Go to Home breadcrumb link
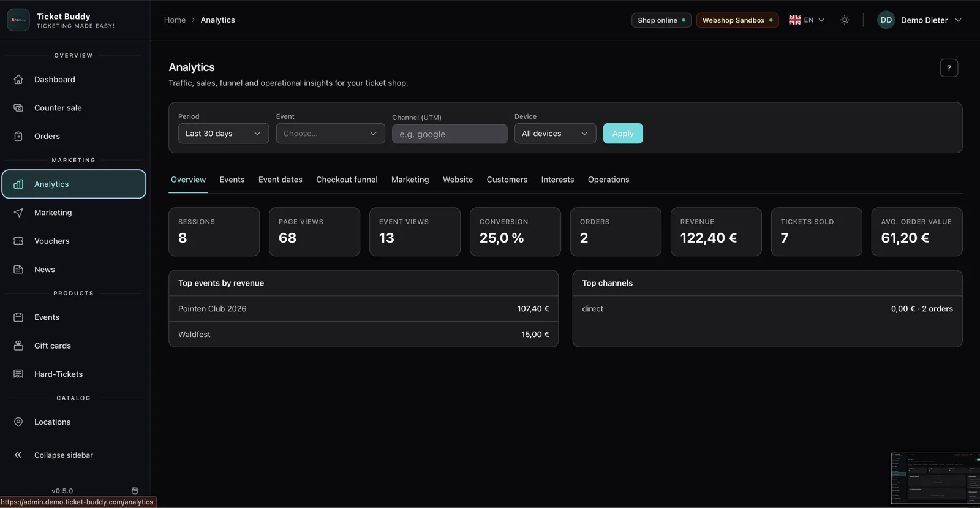 (x=175, y=20)
